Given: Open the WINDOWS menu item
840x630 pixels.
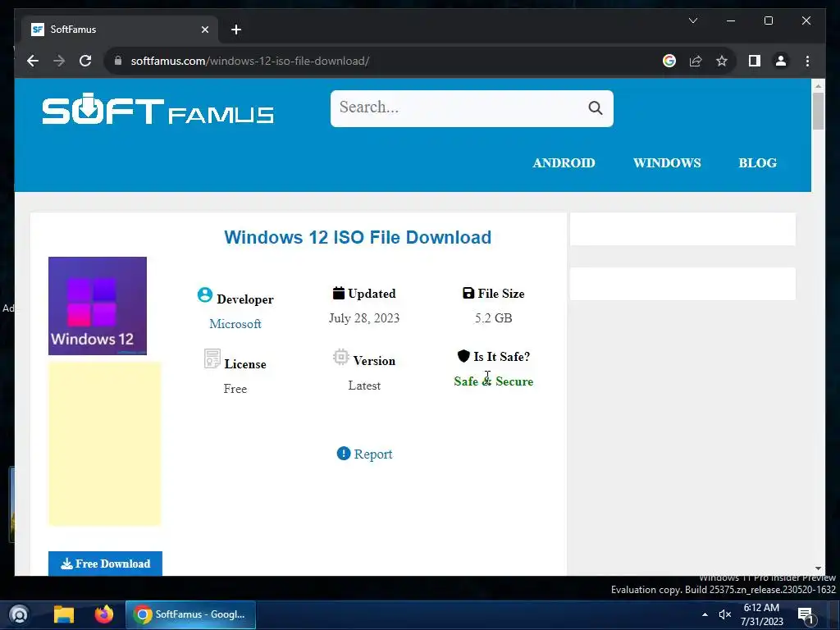Looking at the screenshot, I should point(667,163).
